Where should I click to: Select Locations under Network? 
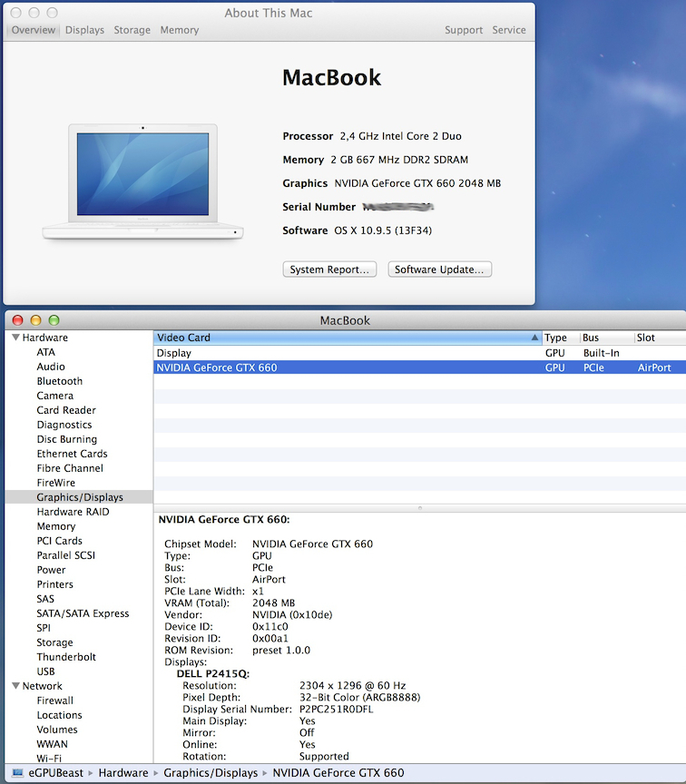(60, 715)
